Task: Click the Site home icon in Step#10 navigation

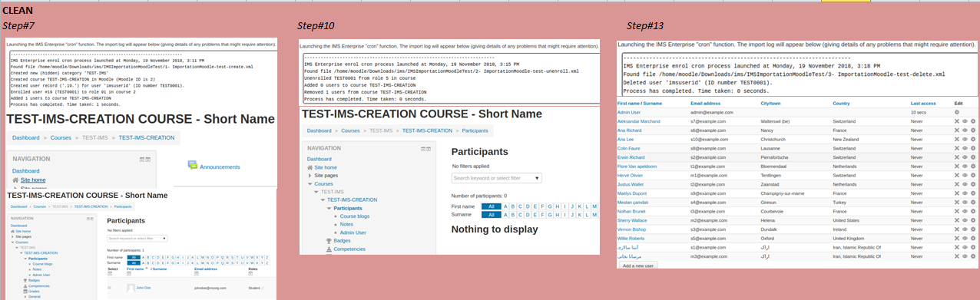Action: pyautogui.click(x=310, y=167)
